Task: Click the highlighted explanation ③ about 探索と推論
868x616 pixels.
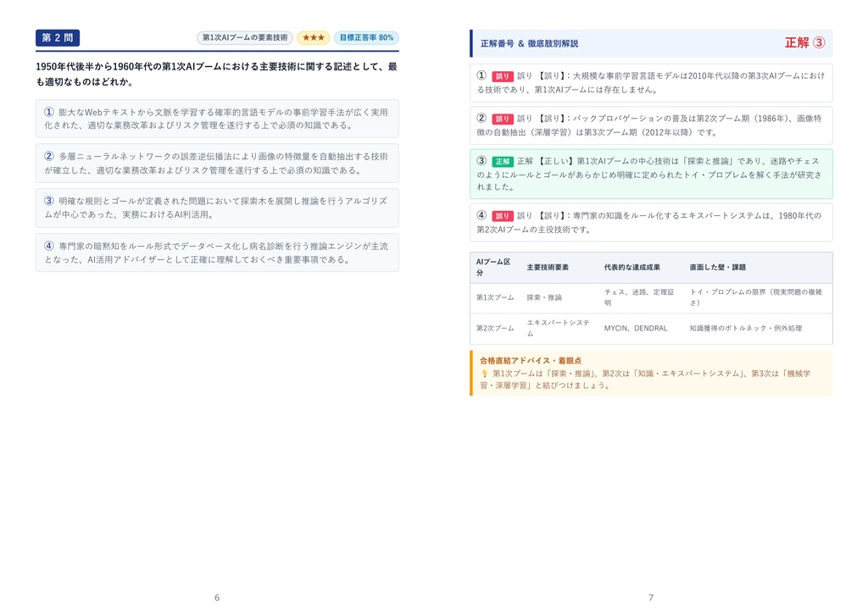Action: click(651, 174)
